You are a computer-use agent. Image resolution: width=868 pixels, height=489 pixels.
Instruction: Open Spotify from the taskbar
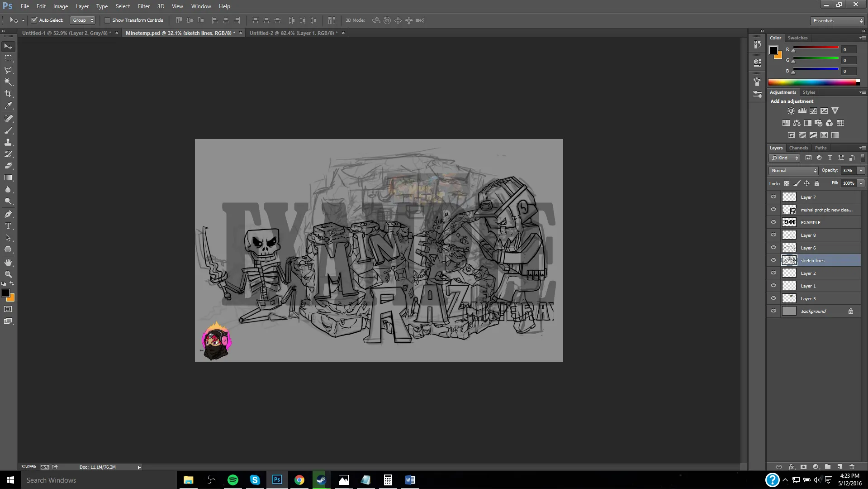pyautogui.click(x=233, y=480)
